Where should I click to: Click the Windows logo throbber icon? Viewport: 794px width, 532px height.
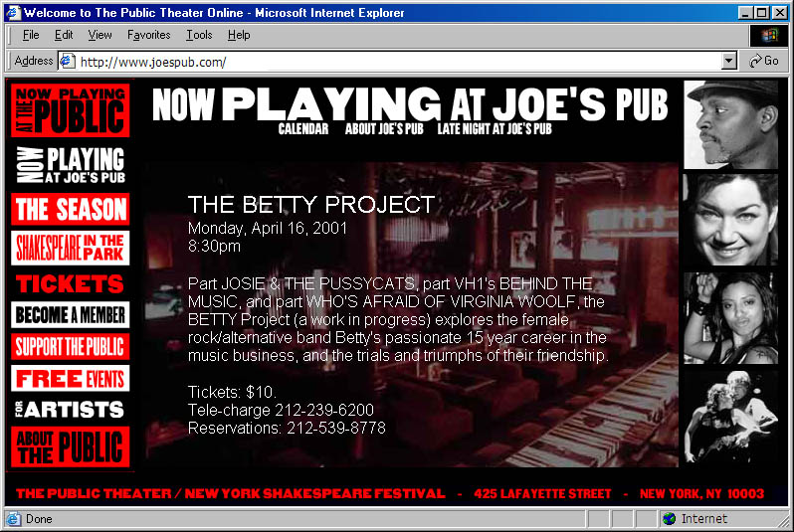coord(768,35)
